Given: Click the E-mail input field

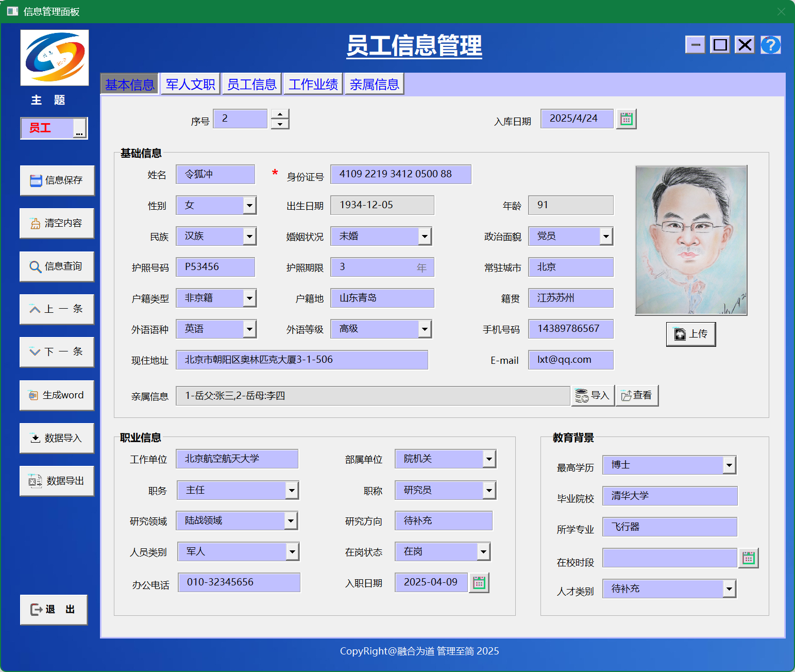Looking at the screenshot, I should (571, 360).
